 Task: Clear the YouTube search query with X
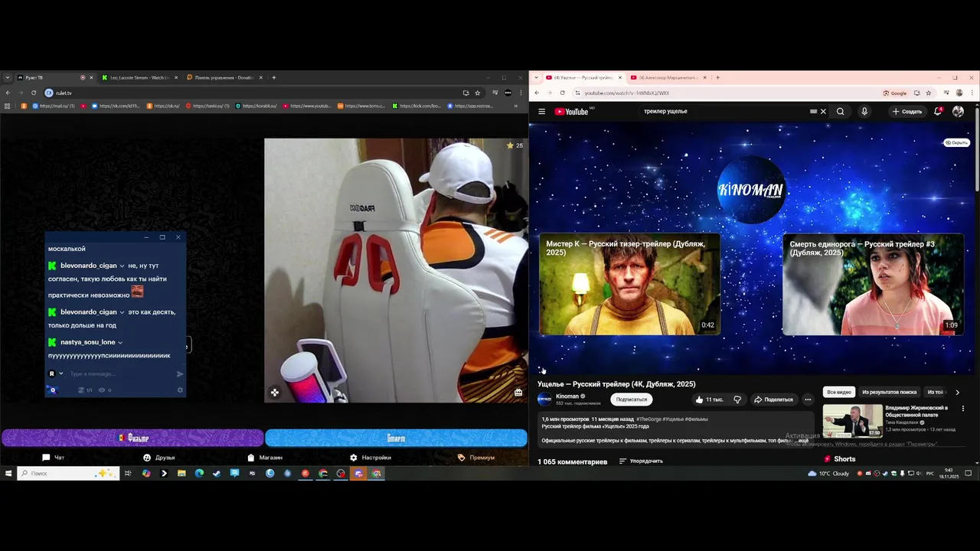(823, 112)
